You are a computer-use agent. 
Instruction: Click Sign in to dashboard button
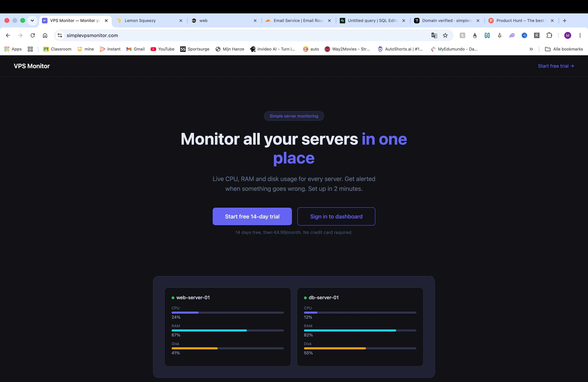[336, 216]
